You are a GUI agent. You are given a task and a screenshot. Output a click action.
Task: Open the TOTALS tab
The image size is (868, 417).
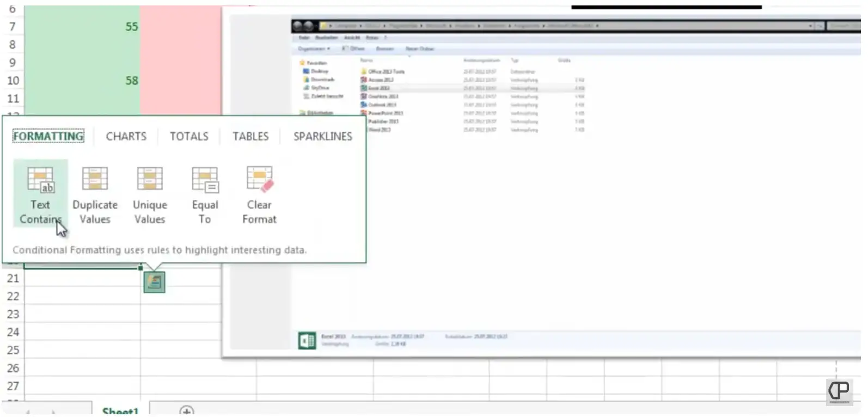pos(189,136)
